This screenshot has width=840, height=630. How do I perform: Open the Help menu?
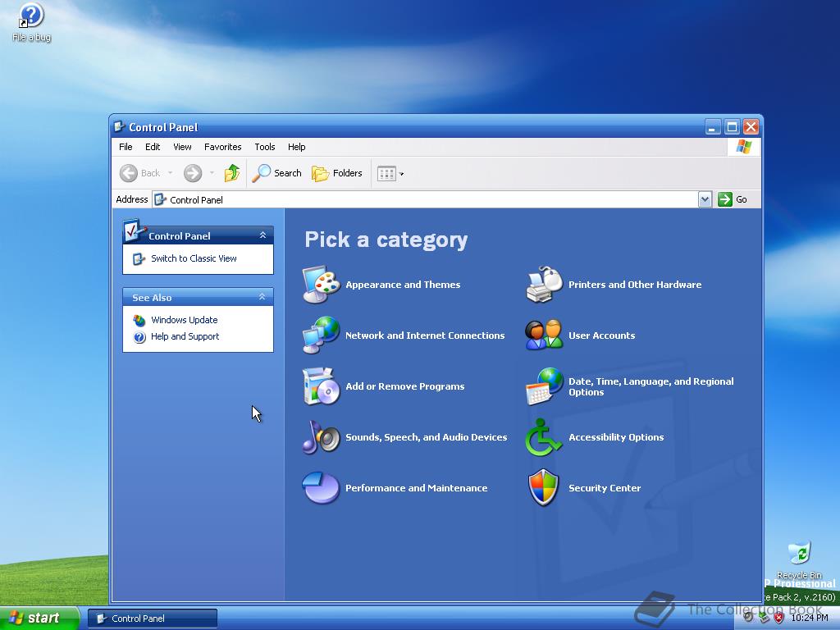click(296, 147)
